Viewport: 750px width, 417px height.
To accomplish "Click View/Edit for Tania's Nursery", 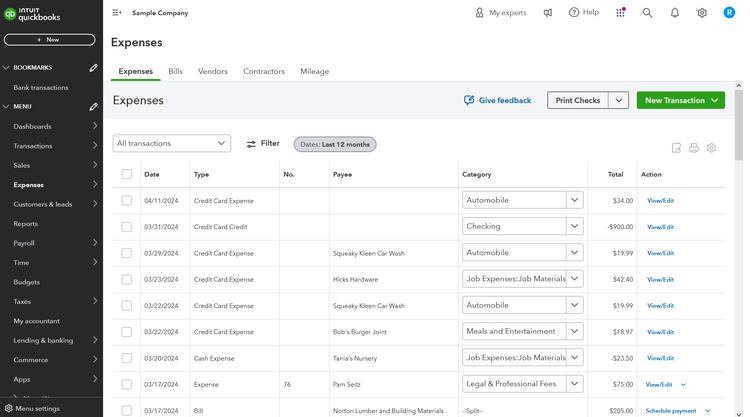I will (x=660, y=358).
